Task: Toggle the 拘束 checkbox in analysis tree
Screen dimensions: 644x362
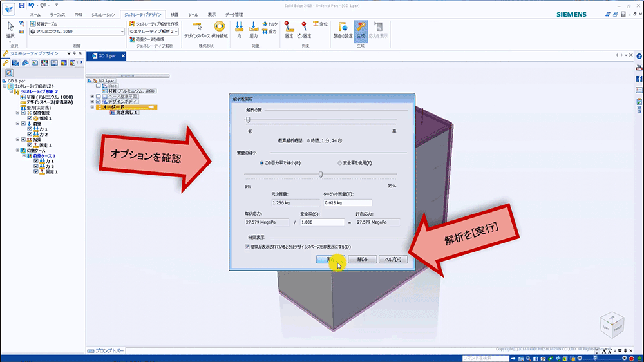Action: pos(23,140)
